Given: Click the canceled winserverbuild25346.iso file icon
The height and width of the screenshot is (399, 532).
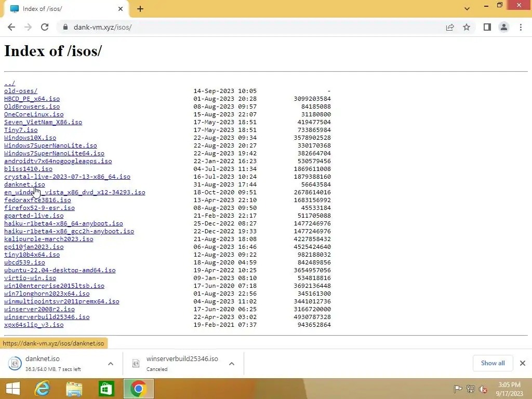Looking at the screenshot, I should (x=136, y=363).
